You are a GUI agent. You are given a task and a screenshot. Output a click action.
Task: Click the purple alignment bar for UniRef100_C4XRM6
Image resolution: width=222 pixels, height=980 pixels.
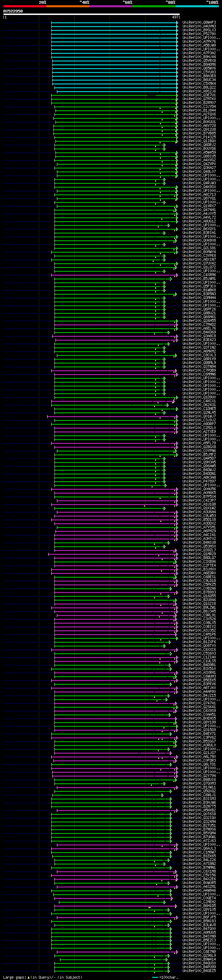tap(114, 275)
